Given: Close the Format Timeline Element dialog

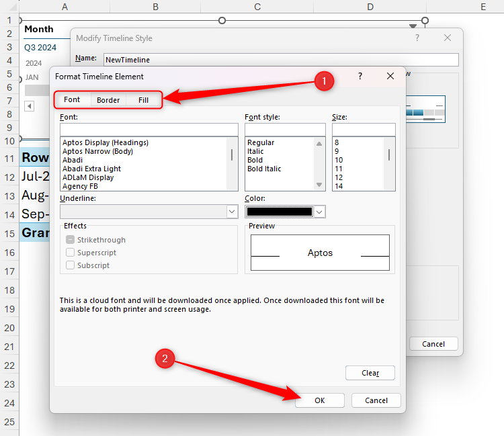Looking at the screenshot, I should point(390,76).
